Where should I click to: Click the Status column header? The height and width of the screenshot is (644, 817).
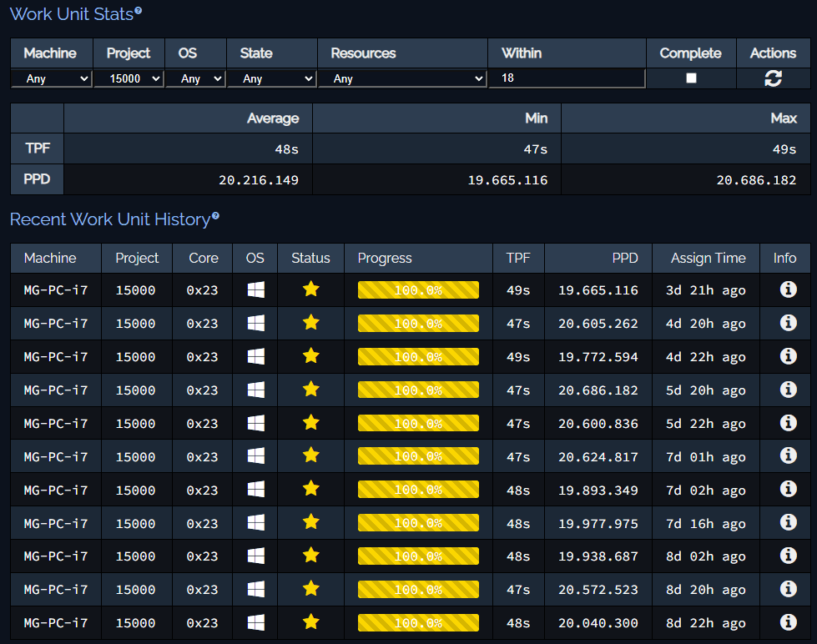click(310, 258)
